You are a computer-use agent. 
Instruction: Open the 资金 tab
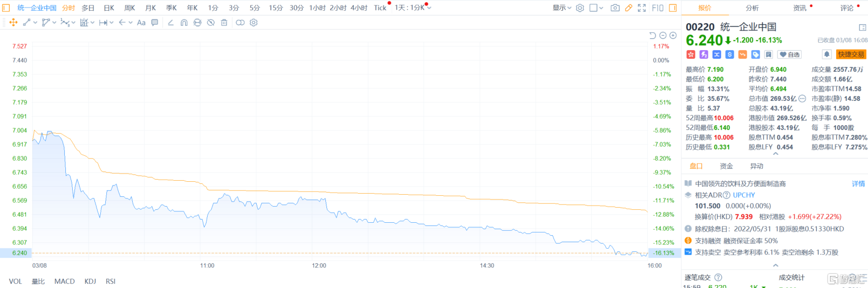(x=726, y=166)
